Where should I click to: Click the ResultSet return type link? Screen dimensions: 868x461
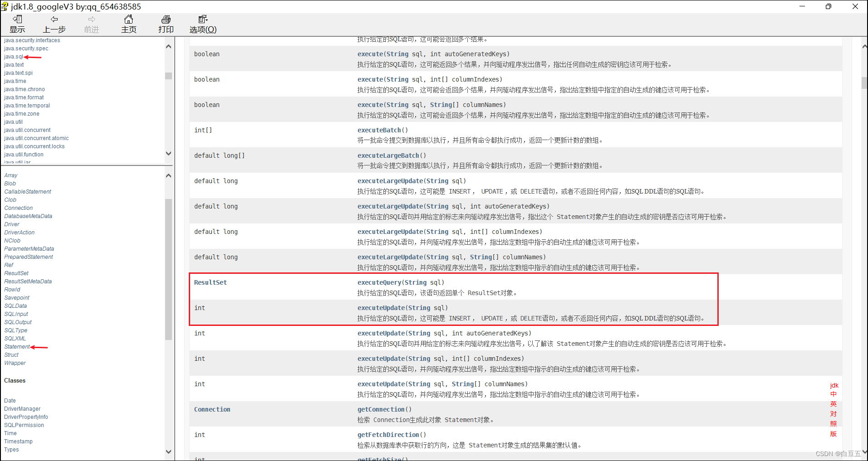(211, 282)
